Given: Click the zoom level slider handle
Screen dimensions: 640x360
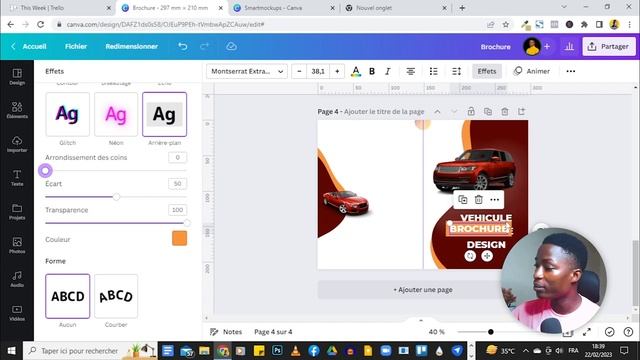Looking at the screenshot, I should tap(491, 332).
